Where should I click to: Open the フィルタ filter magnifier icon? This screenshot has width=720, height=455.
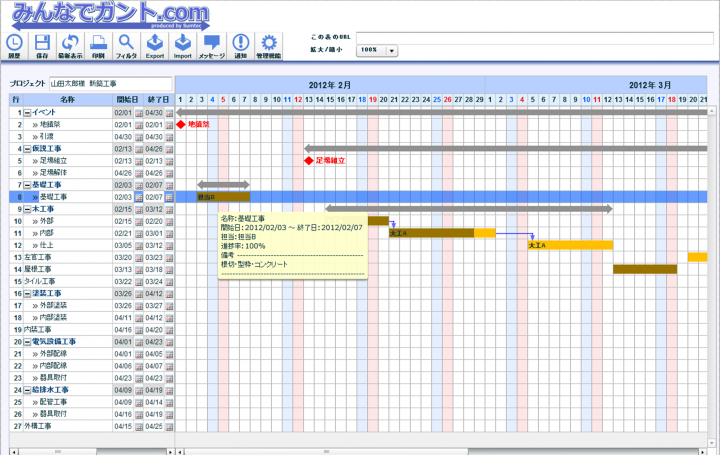point(127,43)
